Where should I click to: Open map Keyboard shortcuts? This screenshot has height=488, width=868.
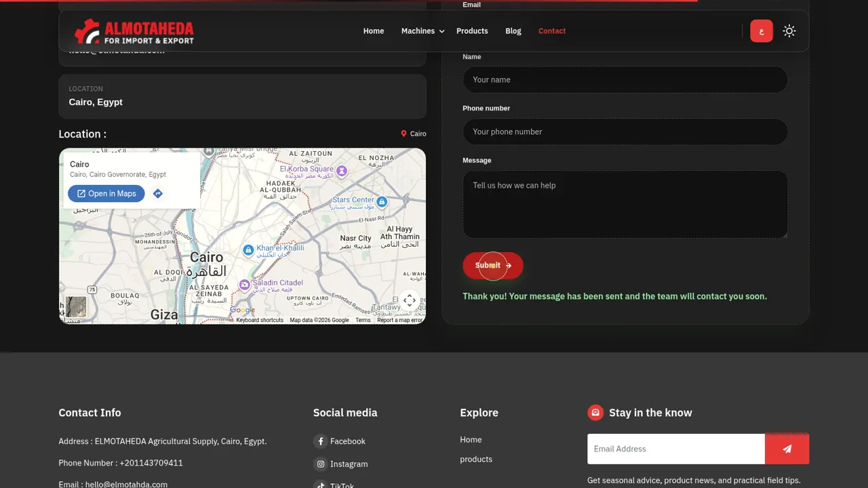(260, 321)
